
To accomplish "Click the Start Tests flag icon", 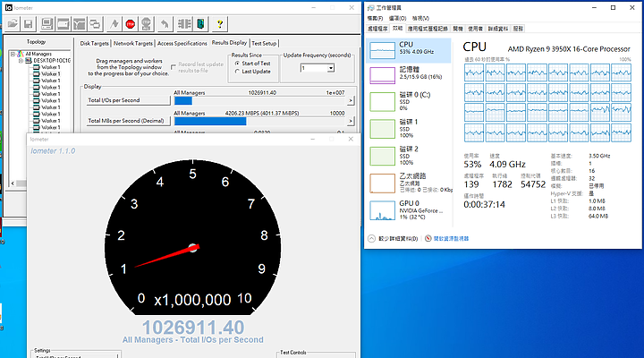I will [x=114, y=24].
